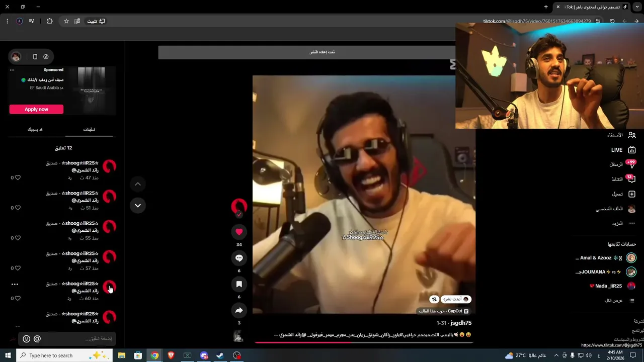Show all followed accounts عرض الكل
This screenshot has width=644, height=362.
point(620,301)
